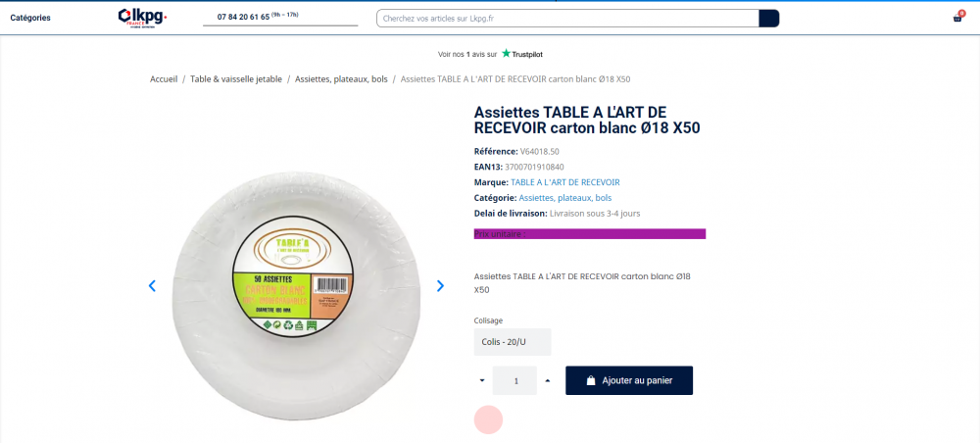Image resolution: width=980 pixels, height=443 pixels.
Task: Decrease quantity with the down arrow
Action: pos(482,380)
